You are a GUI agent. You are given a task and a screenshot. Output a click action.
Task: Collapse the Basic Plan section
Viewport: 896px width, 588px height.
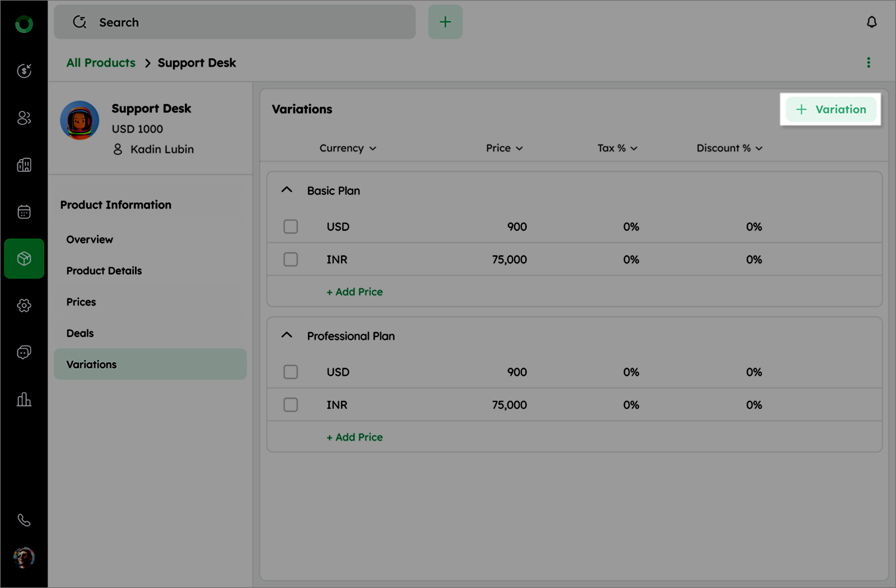click(287, 190)
